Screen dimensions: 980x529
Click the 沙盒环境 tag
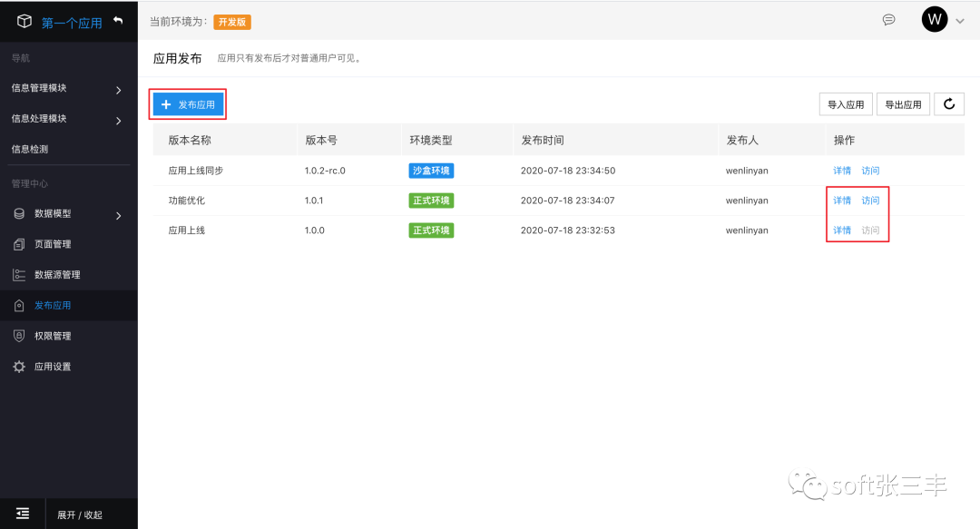[431, 170]
